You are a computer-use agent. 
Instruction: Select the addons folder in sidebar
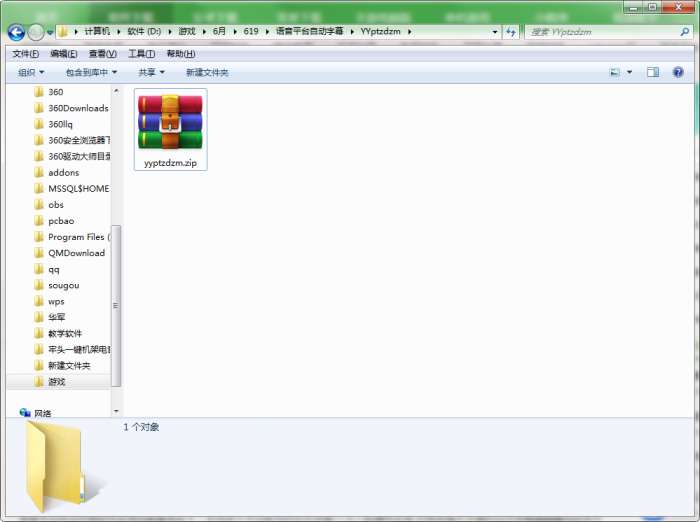point(59,172)
